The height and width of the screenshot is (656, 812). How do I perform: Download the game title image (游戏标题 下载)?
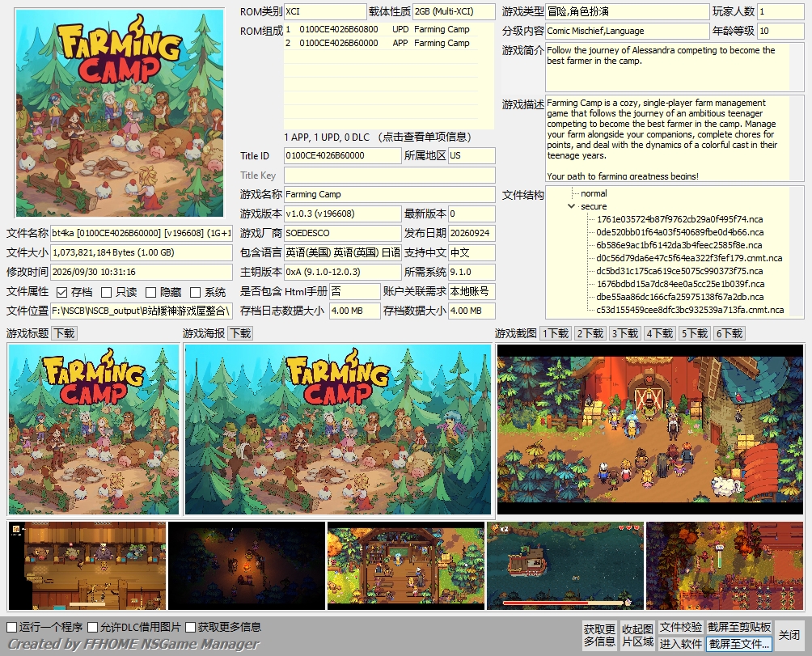click(x=65, y=333)
